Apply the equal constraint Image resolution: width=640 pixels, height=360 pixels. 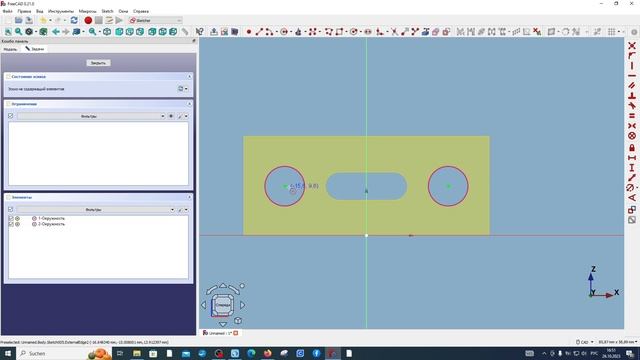(x=632, y=116)
